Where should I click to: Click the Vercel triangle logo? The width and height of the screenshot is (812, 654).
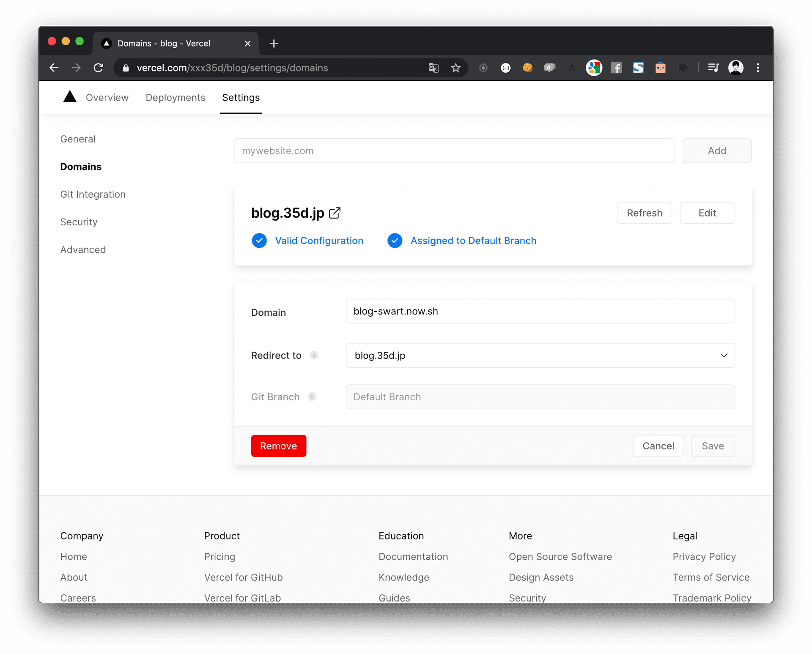click(x=70, y=97)
